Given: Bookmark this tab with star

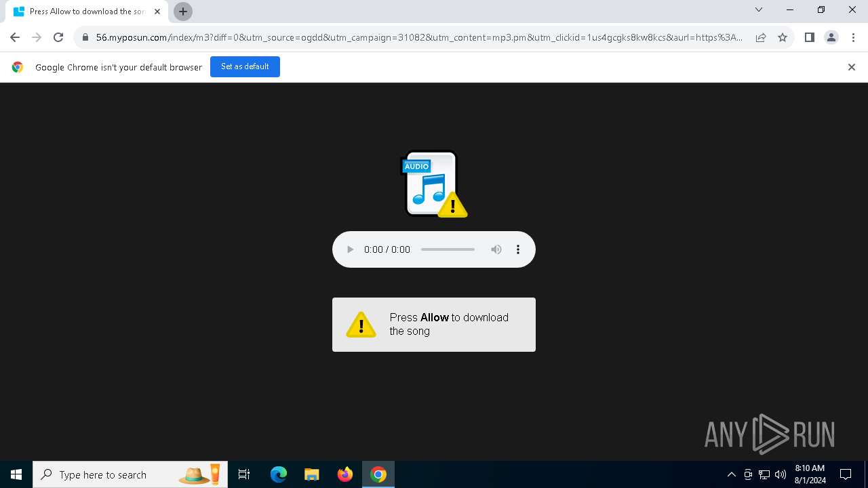Looking at the screenshot, I should point(783,37).
